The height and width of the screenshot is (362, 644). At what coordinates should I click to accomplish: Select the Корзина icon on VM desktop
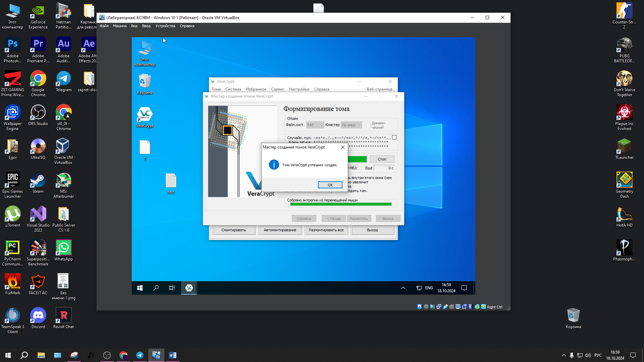point(145,84)
